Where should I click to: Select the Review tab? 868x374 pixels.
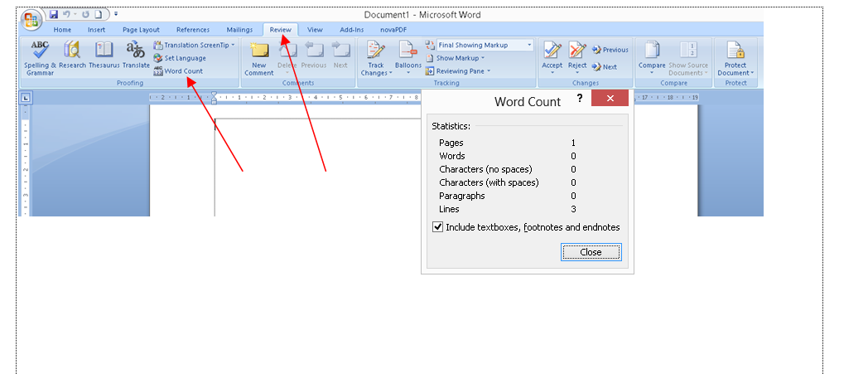[x=281, y=30]
